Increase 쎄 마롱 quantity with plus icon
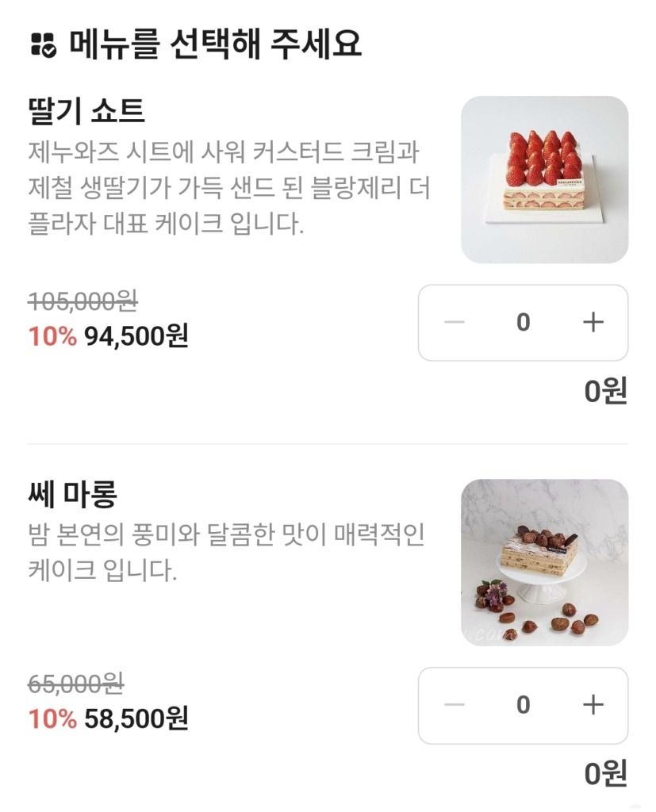 pos(593,705)
